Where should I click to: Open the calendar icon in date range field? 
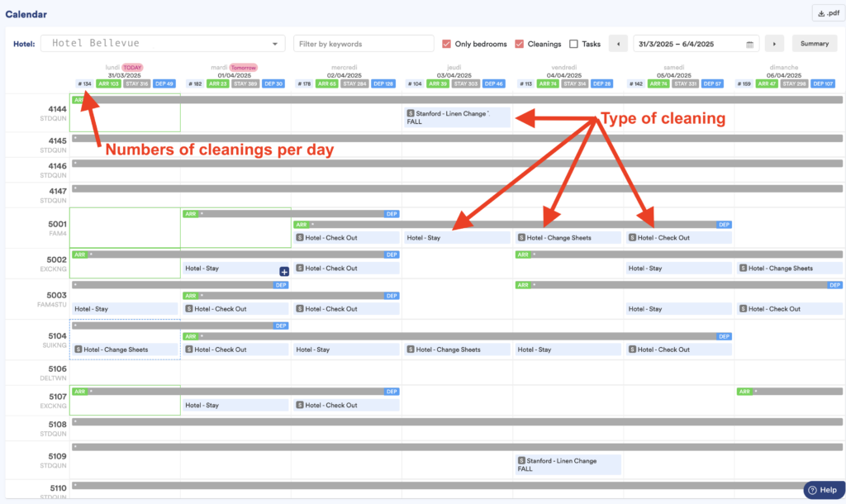coord(750,45)
